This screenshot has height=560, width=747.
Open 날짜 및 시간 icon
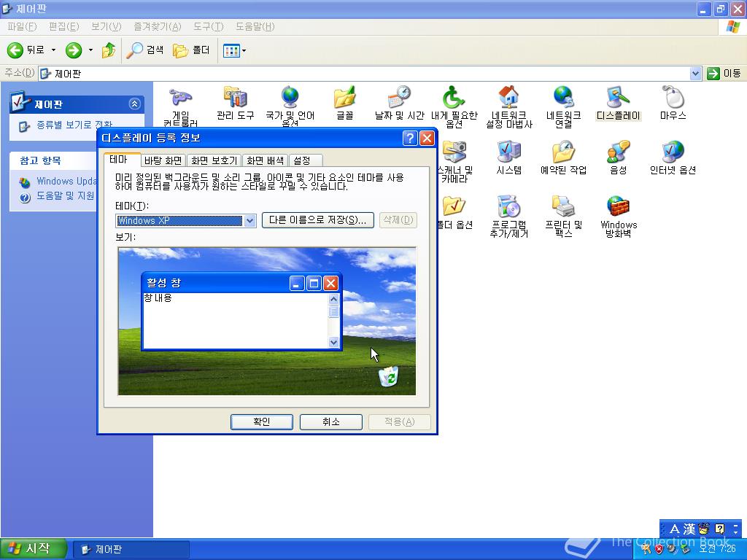pyautogui.click(x=399, y=102)
